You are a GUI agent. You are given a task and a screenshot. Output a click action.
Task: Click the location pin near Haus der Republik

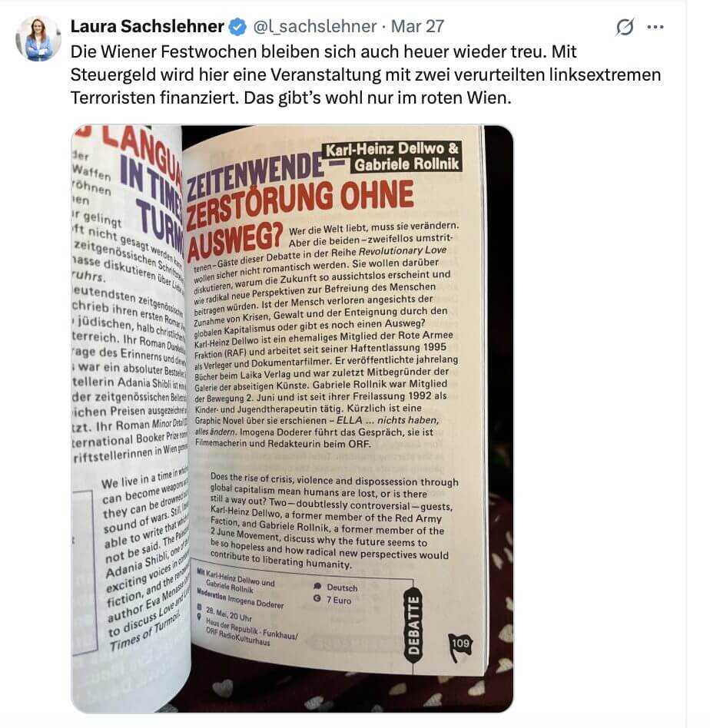(199, 617)
